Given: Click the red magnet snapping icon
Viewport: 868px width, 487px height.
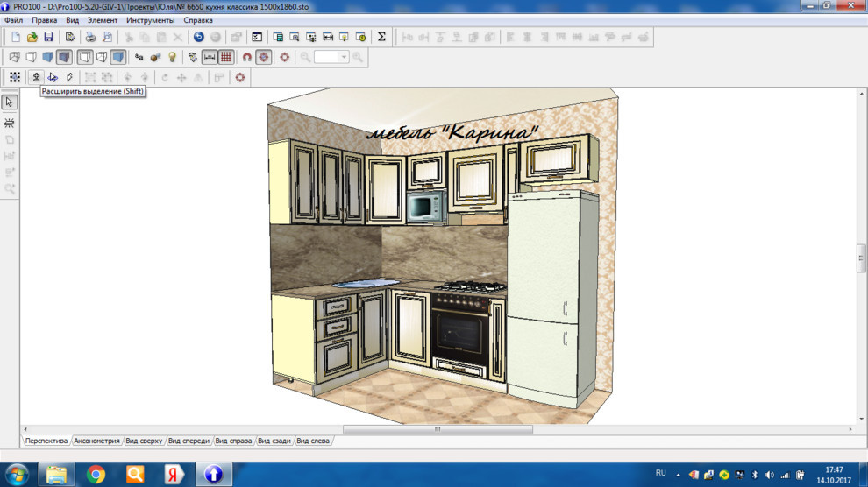Looking at the screenshot, I should [x=247, y=57].
